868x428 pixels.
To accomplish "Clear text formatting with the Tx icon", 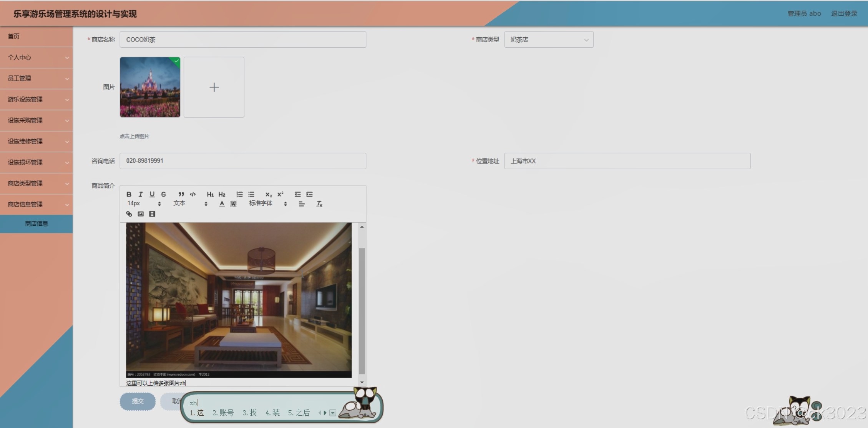I will coord(319,204).
